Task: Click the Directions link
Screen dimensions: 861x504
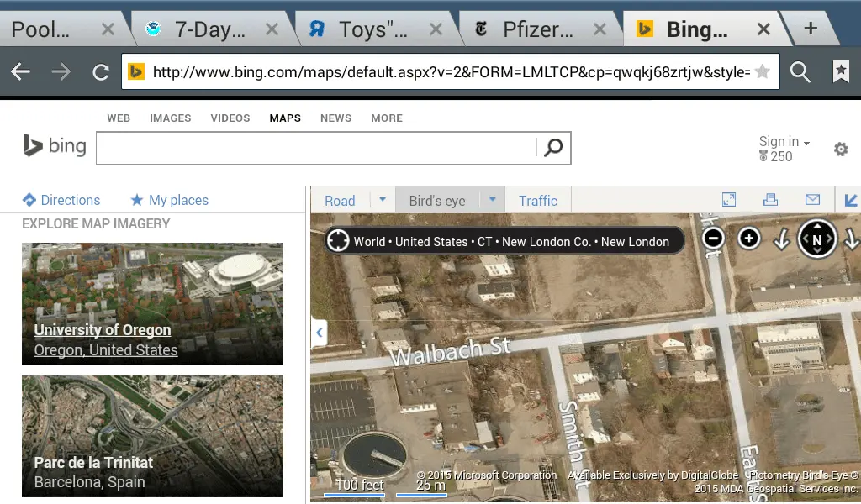Action: (x=70, y=200)
